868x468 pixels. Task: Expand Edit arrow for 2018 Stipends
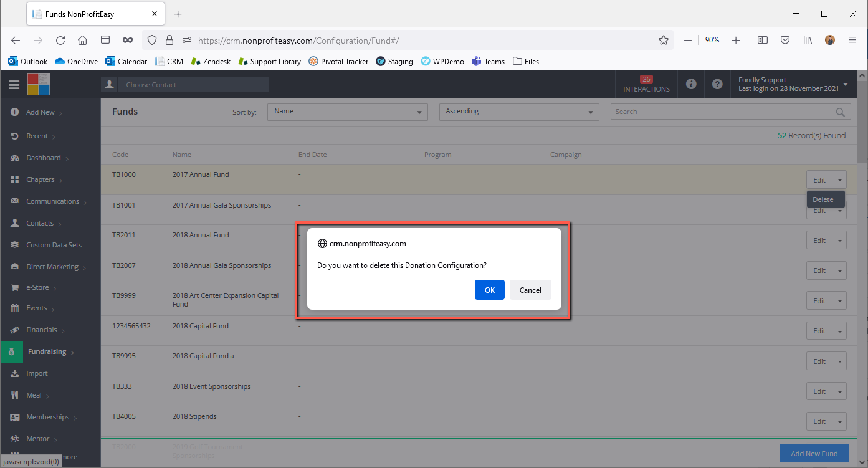[x=839, y=421]
